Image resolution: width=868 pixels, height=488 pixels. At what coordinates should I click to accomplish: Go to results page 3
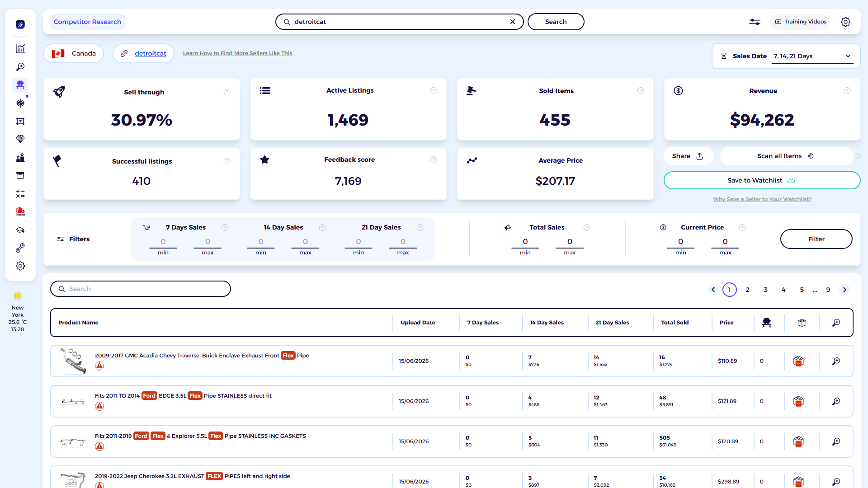click(x=766, y=290)
